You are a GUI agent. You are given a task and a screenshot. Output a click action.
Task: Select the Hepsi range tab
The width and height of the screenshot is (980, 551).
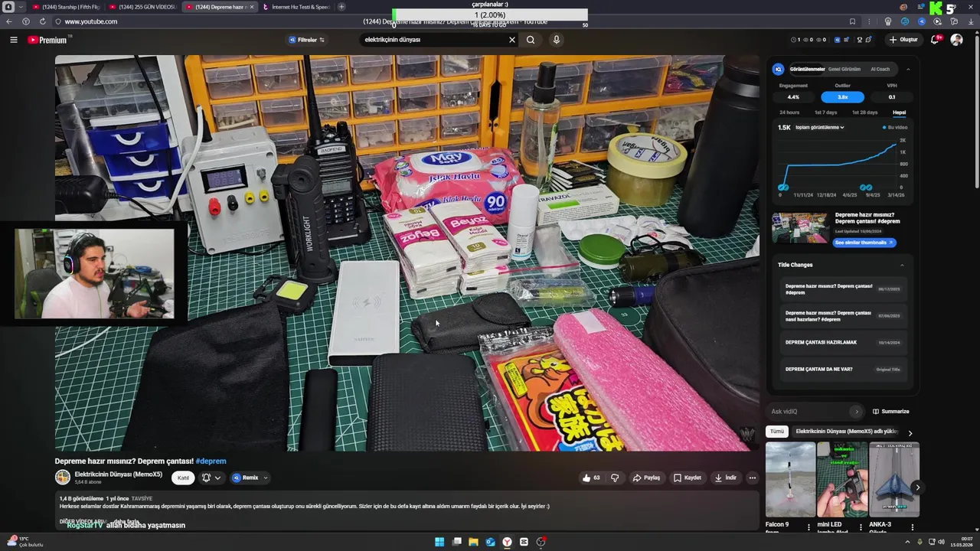click(899, 112)
